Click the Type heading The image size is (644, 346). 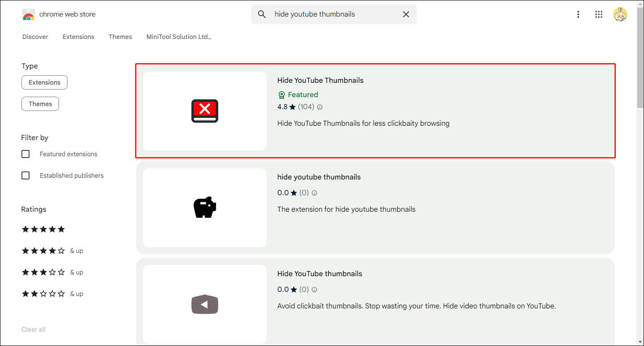click(30, 66)
